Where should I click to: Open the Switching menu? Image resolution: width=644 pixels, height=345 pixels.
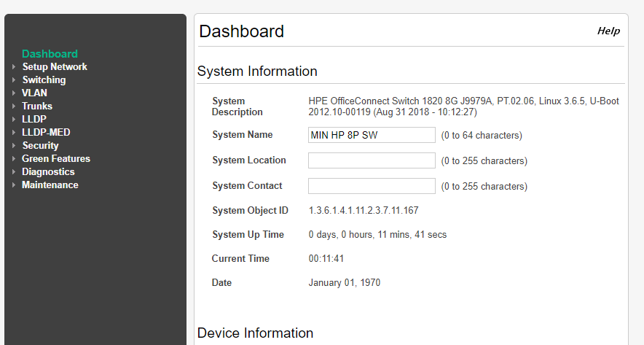pyautogui.click(x=44, y=80)
